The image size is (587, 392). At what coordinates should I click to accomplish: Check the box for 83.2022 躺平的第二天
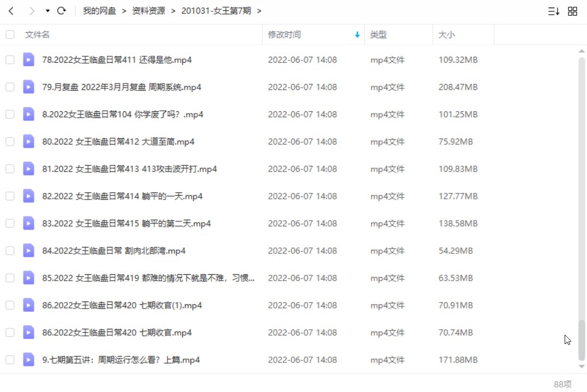coord(10,224)
